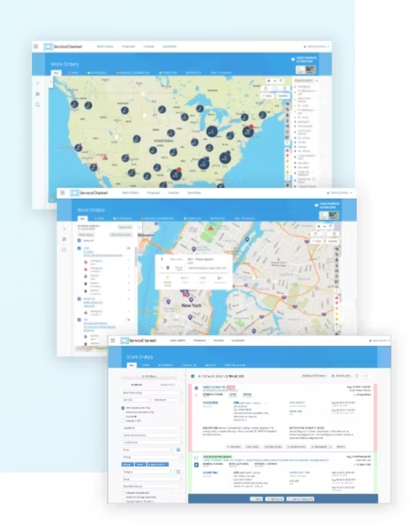
Task: Toggle the checkbox directly below With attachments only
Action: click(123, 412)
